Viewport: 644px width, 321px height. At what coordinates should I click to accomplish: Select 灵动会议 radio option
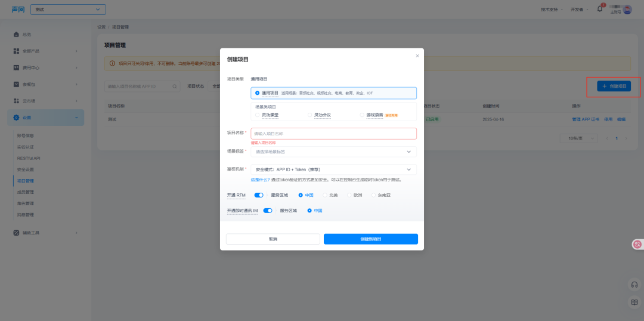click(310, 115)
